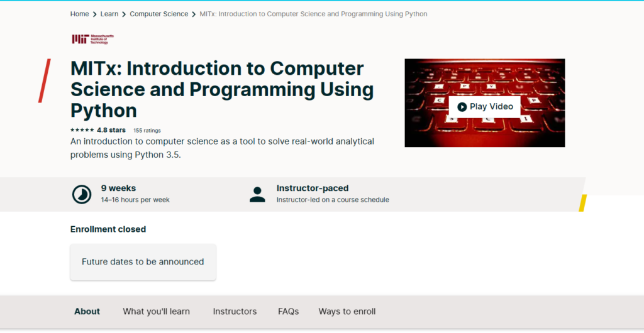This screenshot has height=333, width=644.
Task: Click the 9 weeks duration text
Action: (x=118, y=188)
